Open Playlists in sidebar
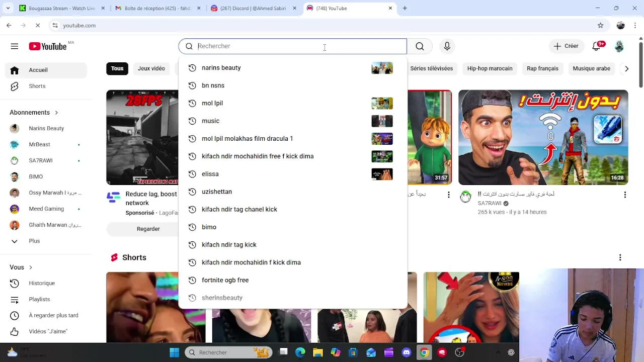The height and width of the screenshot is (362, 644). (x=46, y=299)
